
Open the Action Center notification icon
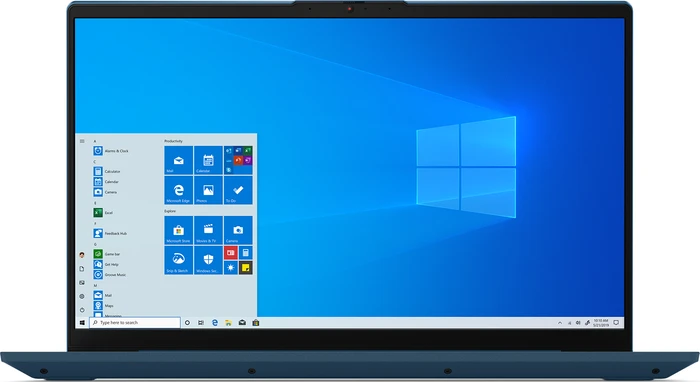click(x=616, y=323)
